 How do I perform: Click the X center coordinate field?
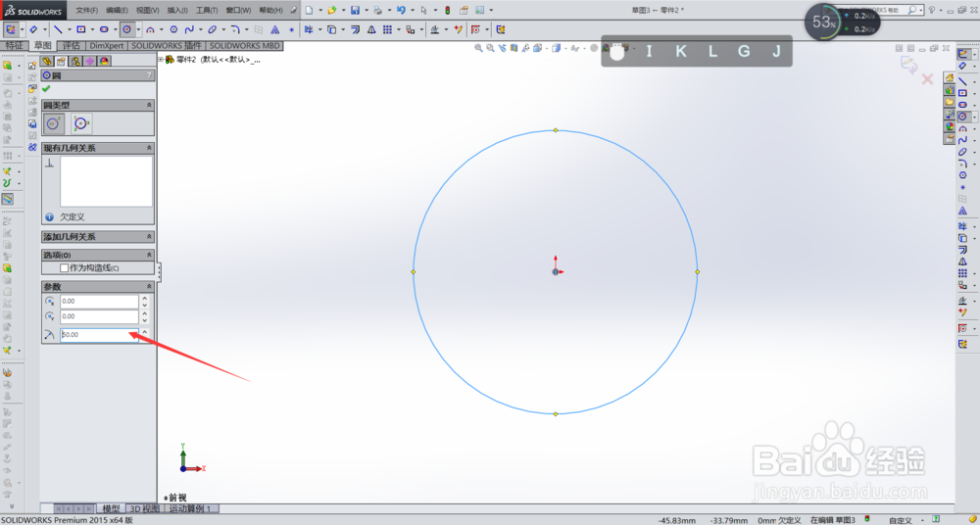pyautogui.click(x=99, y=302)
